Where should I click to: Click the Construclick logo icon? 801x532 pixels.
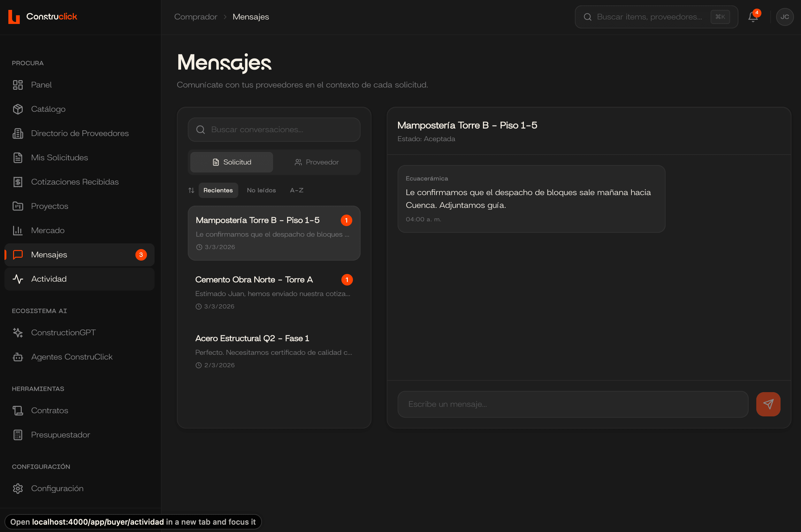coord(14,17)
